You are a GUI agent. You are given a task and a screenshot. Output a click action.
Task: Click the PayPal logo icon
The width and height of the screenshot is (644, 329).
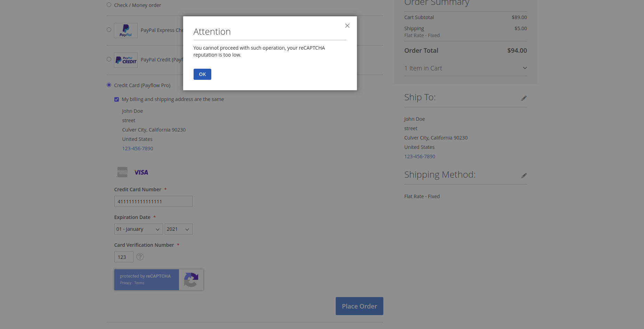click(126, 31)
